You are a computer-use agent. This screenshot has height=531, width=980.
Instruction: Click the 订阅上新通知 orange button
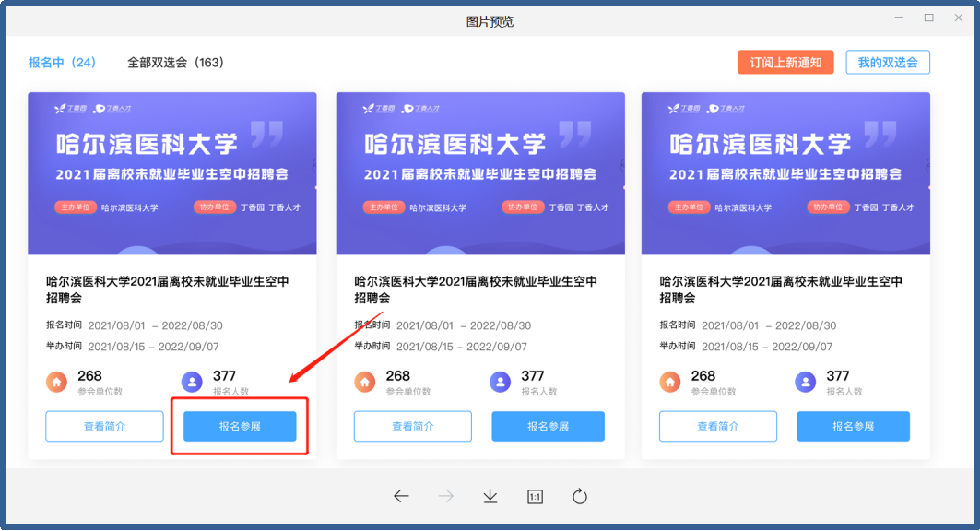click(786, 62)
